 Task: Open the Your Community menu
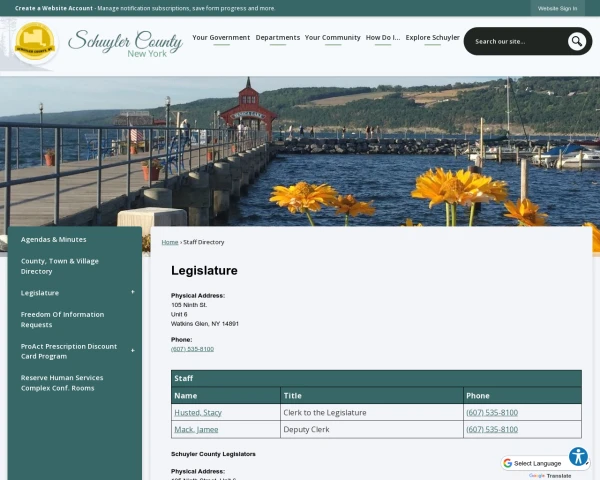click(x=333, y=38)
